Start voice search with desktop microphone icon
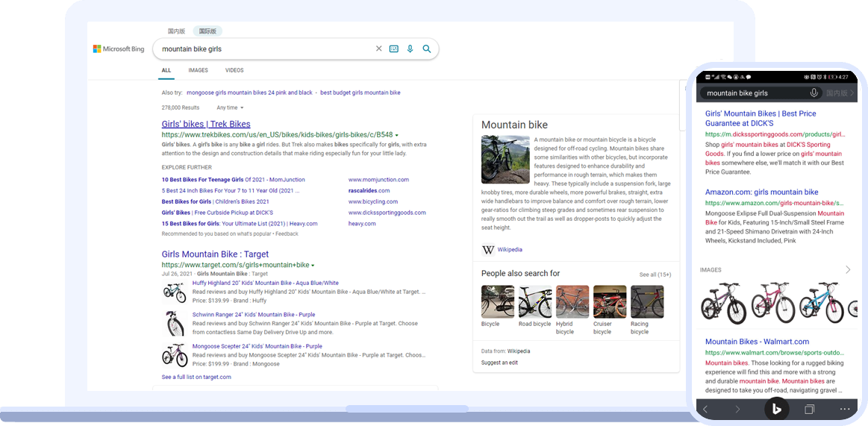Image resolution: width=868 pixels, height=426 pixels. (x=410, y=49)
